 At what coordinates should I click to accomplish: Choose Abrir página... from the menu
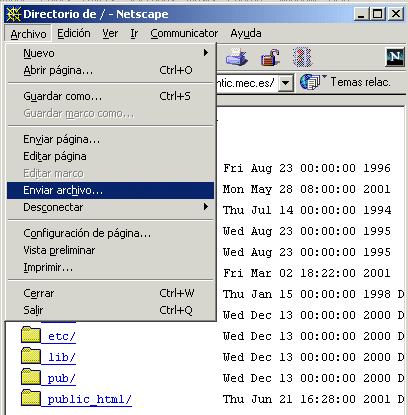[x=110, y=70]
